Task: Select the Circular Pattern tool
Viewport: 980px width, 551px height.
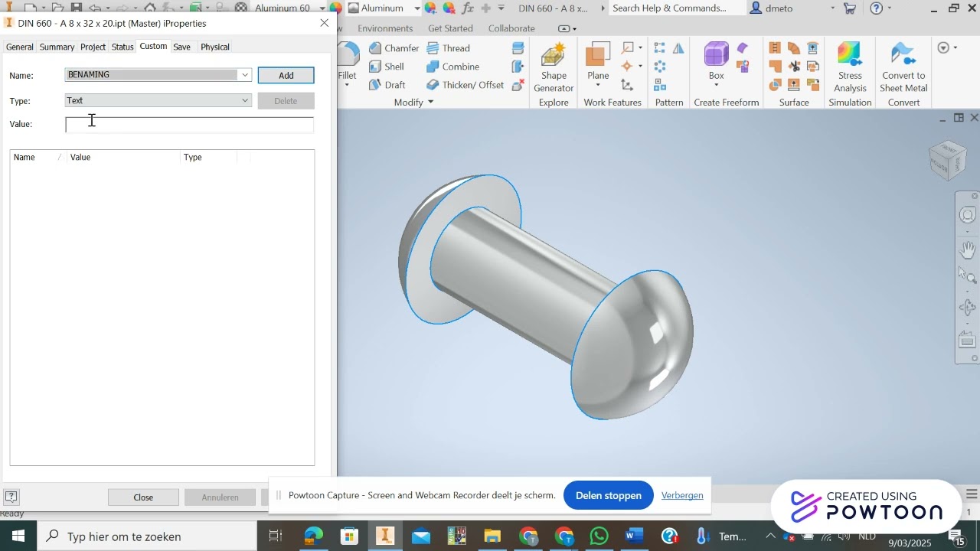Action: click(x=660, y=67)
